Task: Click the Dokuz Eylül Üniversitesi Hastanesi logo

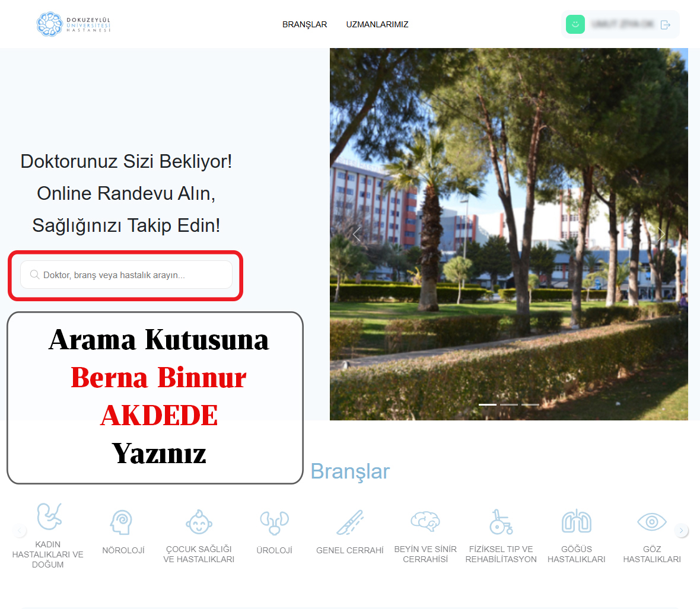Action: [73, 24]
